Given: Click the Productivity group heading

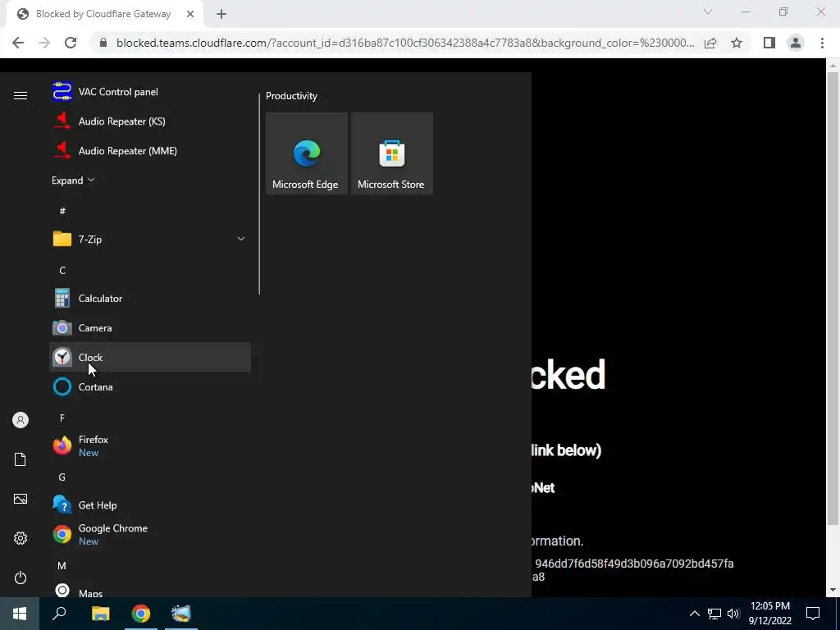Looking at the screenshot, I should [291, 96].
